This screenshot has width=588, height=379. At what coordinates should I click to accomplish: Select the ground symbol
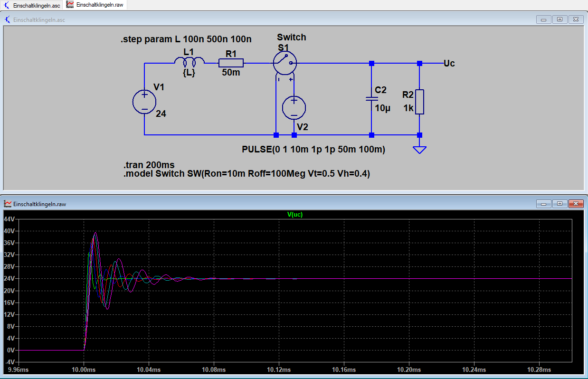419,150
